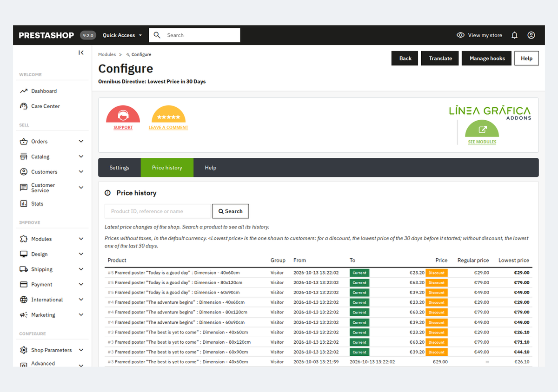
Task: Click end date 2026-10-13 13:22:02 in the To column
Action: [x=372, y=362]
